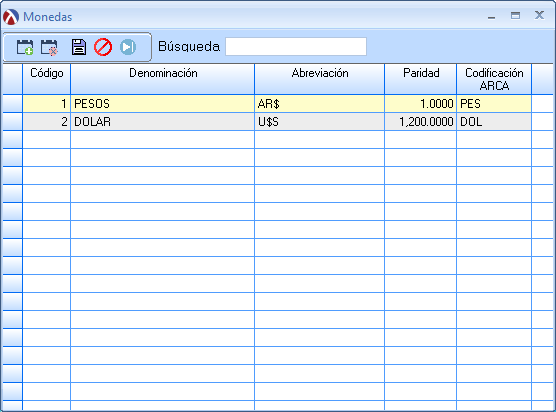Select the PESOS denomination cell
The height and width of the screenshot is (412, 556).
tap(162, 104)
